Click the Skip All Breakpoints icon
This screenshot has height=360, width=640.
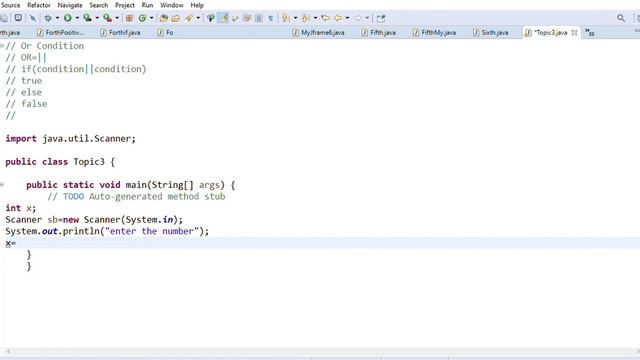(x=32, y=18)
